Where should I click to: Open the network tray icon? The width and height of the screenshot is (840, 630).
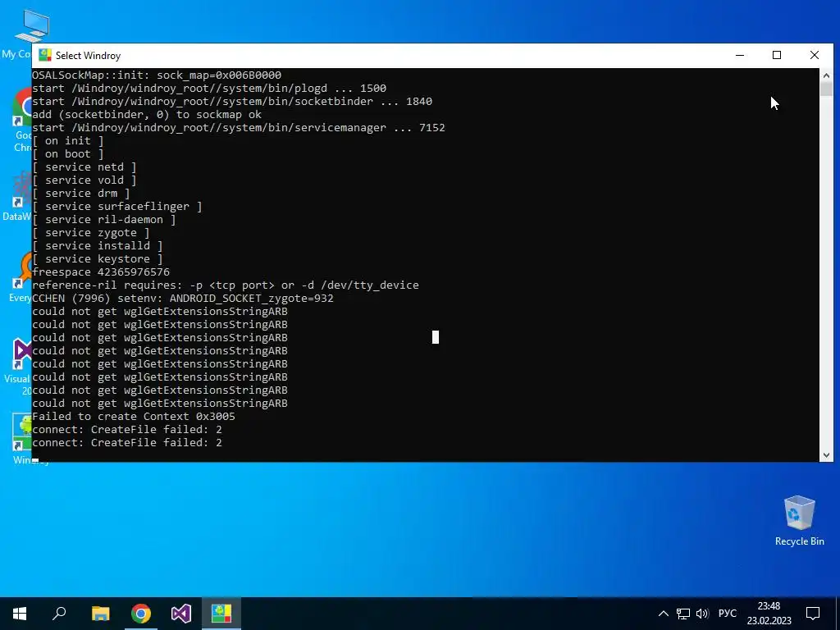[x=683, y=614]
